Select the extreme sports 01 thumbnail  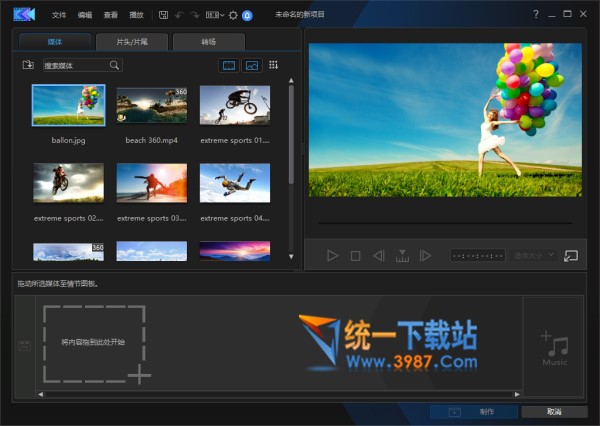[235, 105]
